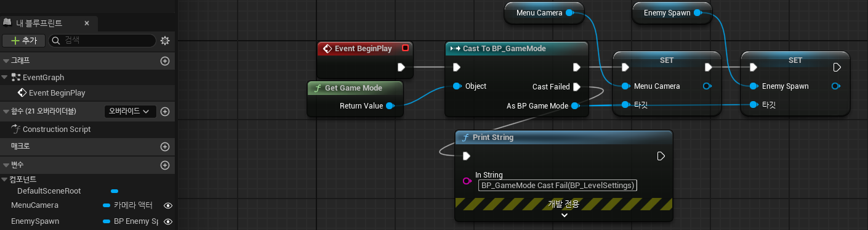Click Print String exec input pin

(467, 156)
